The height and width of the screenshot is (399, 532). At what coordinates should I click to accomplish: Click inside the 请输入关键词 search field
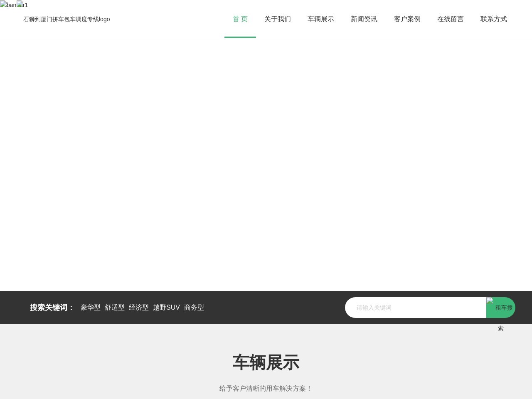click(416, 308)
